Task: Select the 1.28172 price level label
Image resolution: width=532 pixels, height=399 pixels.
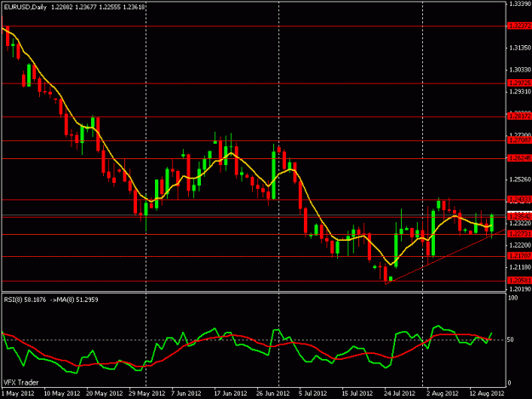Action: pos(519,117)
